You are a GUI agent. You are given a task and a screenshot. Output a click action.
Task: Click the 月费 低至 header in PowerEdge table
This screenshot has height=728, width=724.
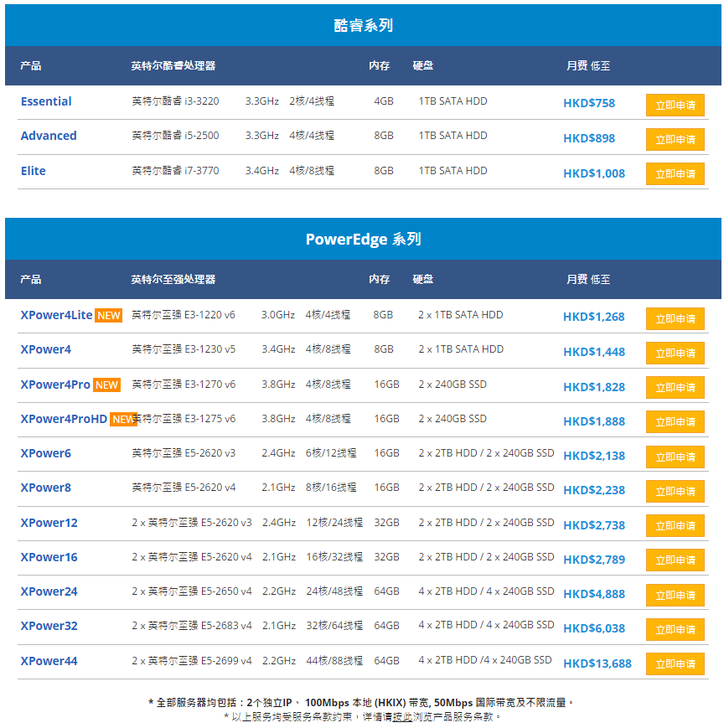tap(588, 279)
